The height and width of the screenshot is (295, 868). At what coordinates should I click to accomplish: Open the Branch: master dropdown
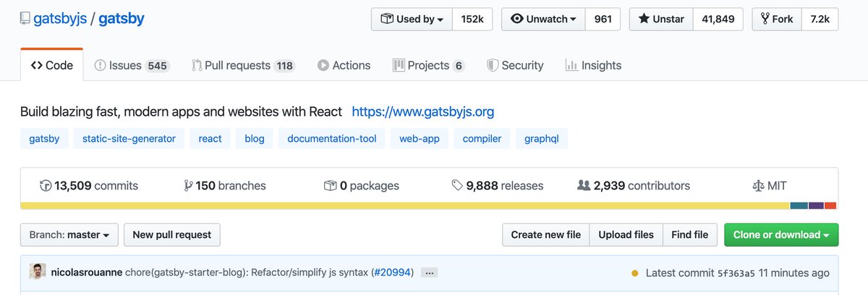(x=69, y=234)
